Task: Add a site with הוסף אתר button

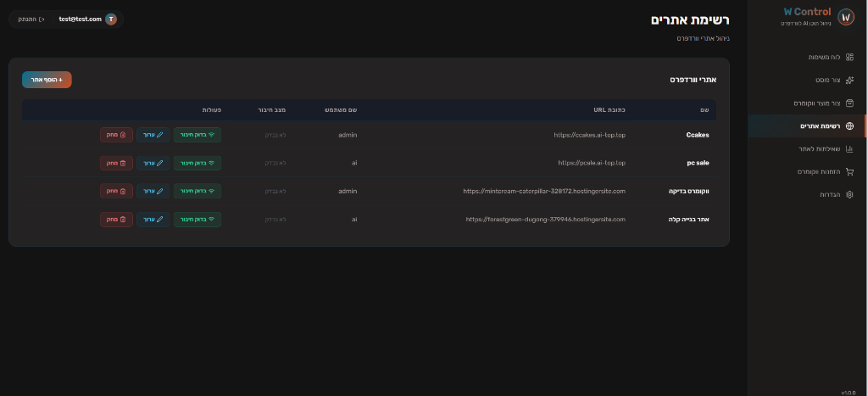Action: pyautogui.click(x=47, y=80)
